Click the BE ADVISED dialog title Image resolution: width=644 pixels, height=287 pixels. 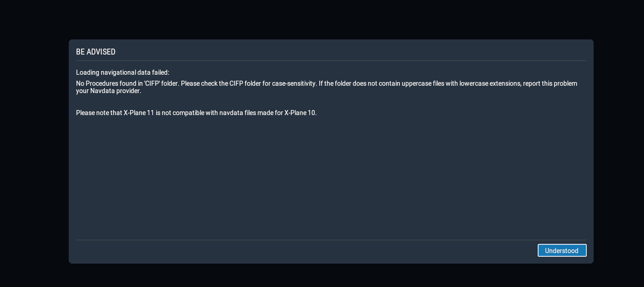click(96, 52)
